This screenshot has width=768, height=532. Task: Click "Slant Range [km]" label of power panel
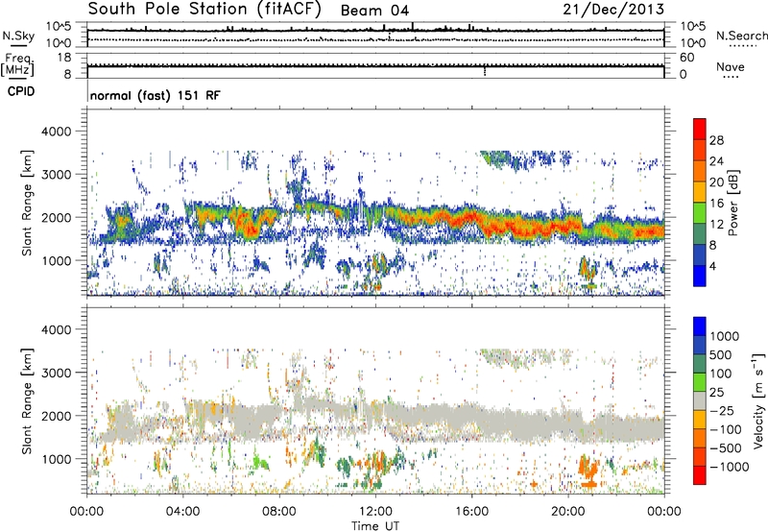tap(27, 203)
